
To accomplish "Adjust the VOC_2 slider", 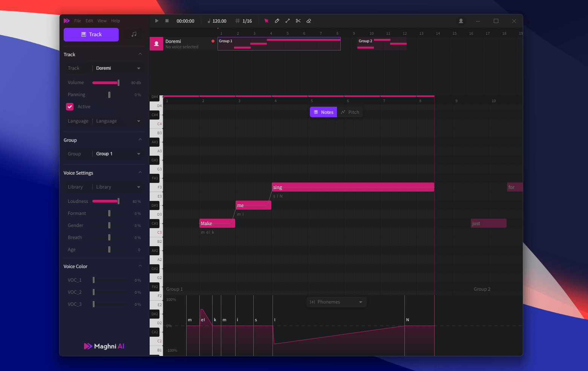I will 109,292.
